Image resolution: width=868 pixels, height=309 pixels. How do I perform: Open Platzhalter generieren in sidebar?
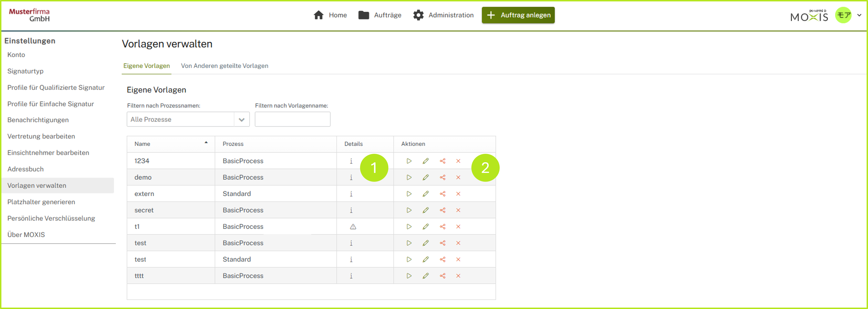(41, 202)
